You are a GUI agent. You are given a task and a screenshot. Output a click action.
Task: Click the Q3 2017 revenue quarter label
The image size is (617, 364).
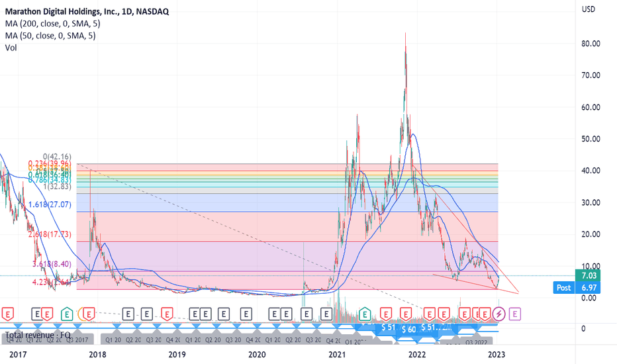pos(77,340)
